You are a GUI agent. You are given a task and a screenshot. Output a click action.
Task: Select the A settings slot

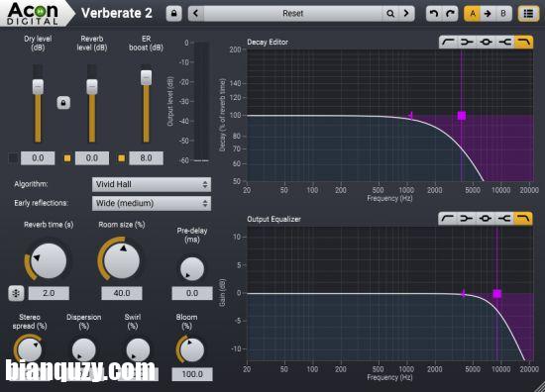(473, 14)
